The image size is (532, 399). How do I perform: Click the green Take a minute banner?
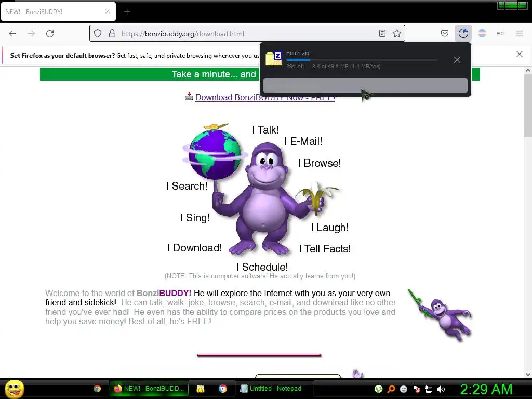(x=260, y=74)
